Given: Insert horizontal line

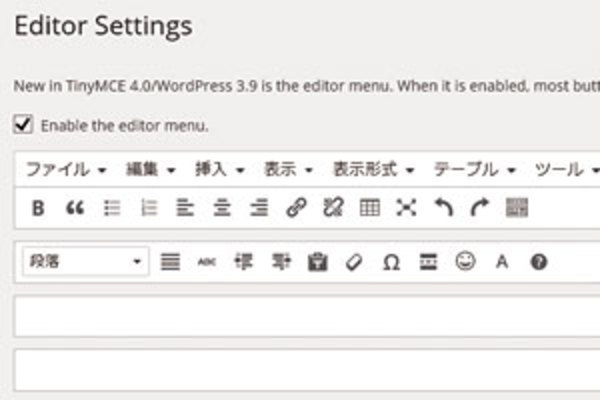Looking at the screenshot, I should point(428,262).
